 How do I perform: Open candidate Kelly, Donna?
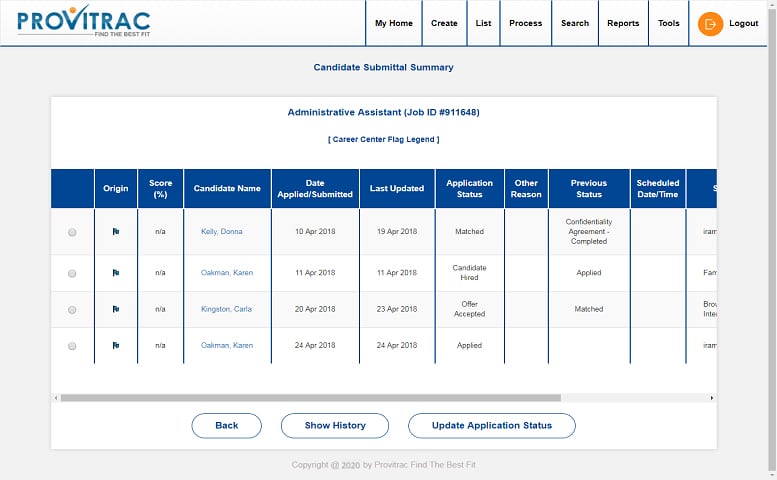[222, 231]
